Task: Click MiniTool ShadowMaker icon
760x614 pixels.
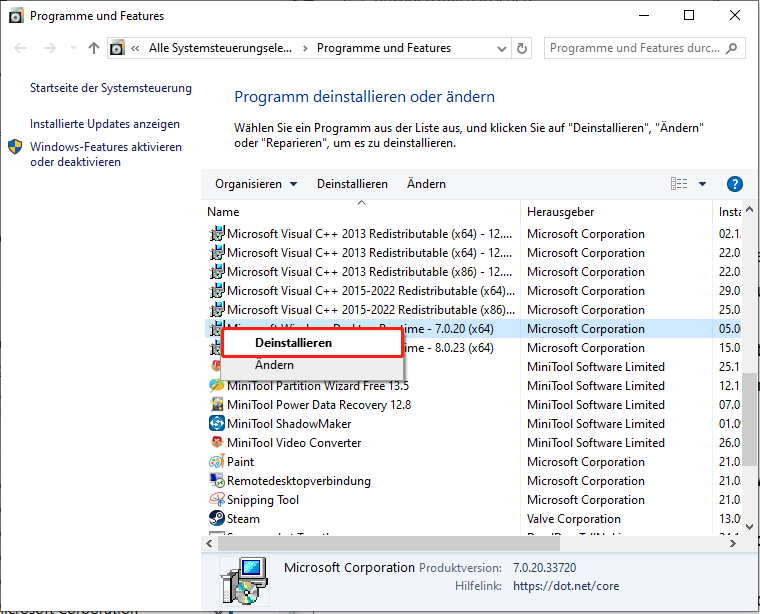Action: (217, 424)
